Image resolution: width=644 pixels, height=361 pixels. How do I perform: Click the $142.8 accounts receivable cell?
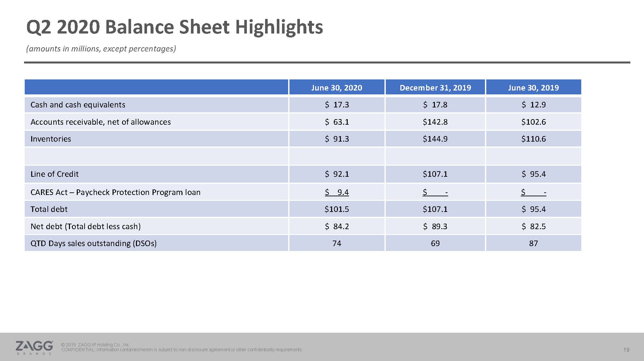[435, 122]
